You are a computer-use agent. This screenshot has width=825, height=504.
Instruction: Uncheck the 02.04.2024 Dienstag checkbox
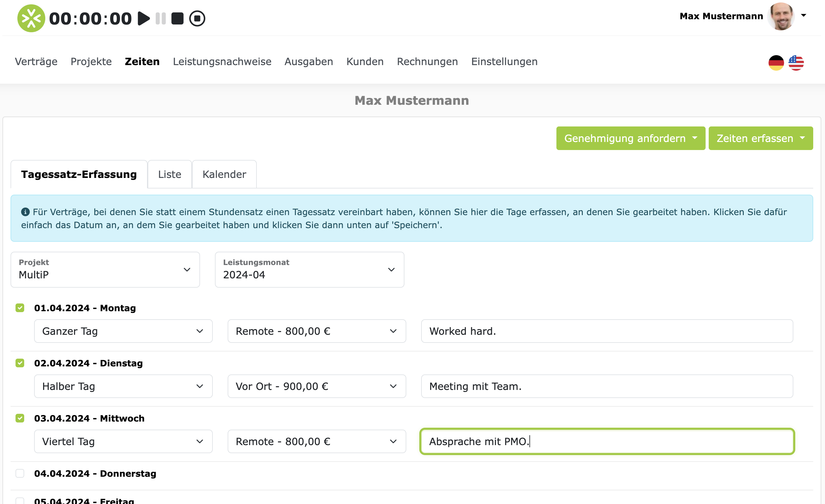(x=20, y=363)
